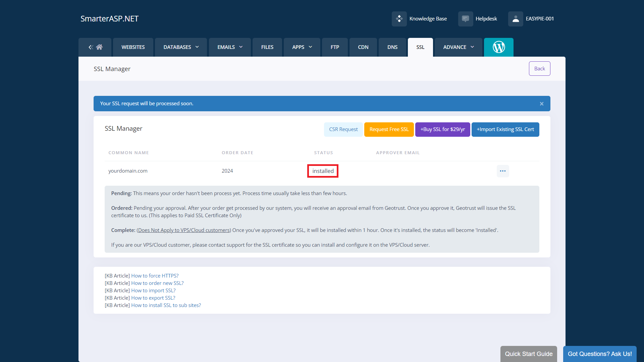Open 'How to force HTTPS?' article
The width and height of the screenshot is (644, 362).
pos(155,276)
